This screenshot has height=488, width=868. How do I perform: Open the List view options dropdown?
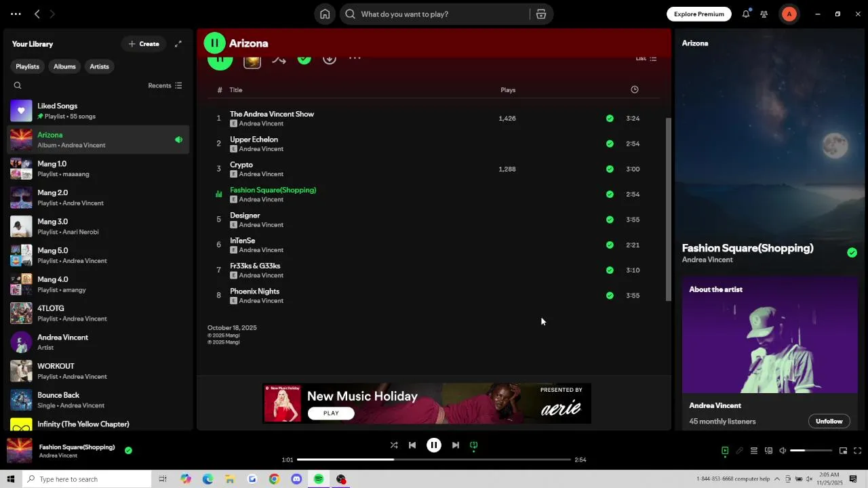coord(646,58)
